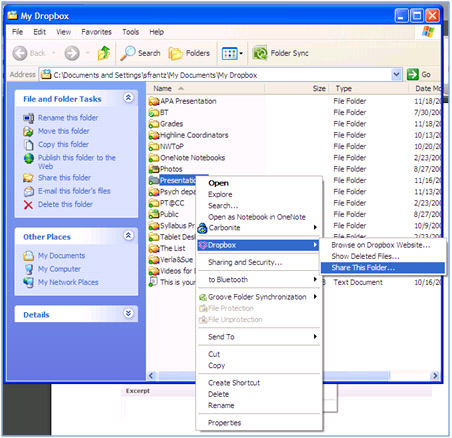The width and height of the screenshot is (452, 438).
Task: Open the Help menu
Action: (156, 32)
